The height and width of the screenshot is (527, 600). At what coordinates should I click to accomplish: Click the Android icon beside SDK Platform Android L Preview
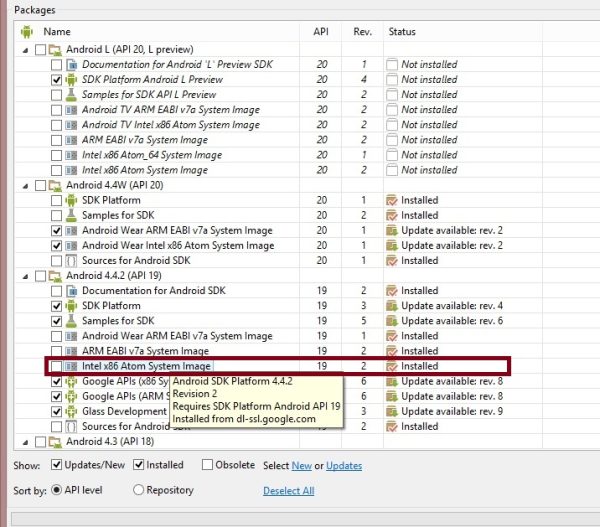pyautogui.click(x=71, y=80)
